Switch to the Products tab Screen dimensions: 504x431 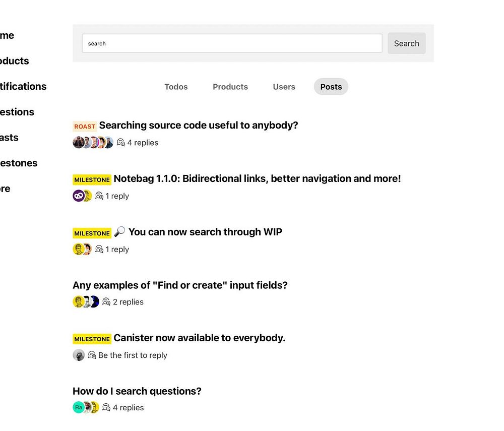[x=230, y=87]
